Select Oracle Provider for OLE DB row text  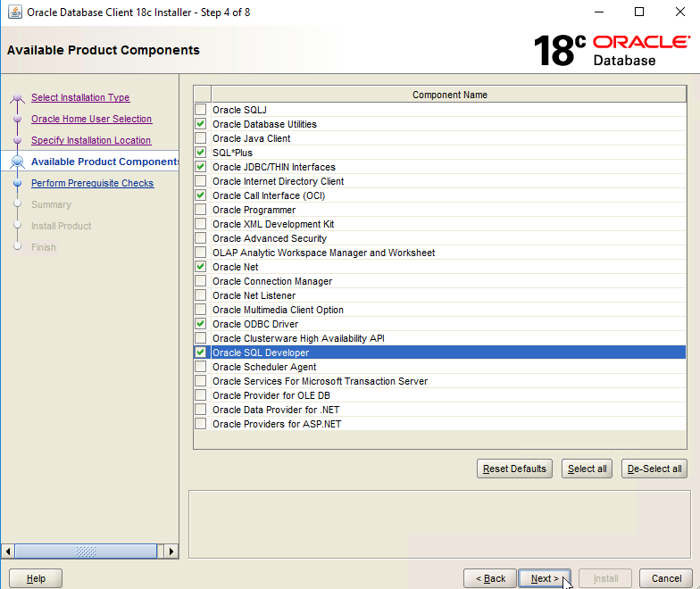tap(271, 395)
